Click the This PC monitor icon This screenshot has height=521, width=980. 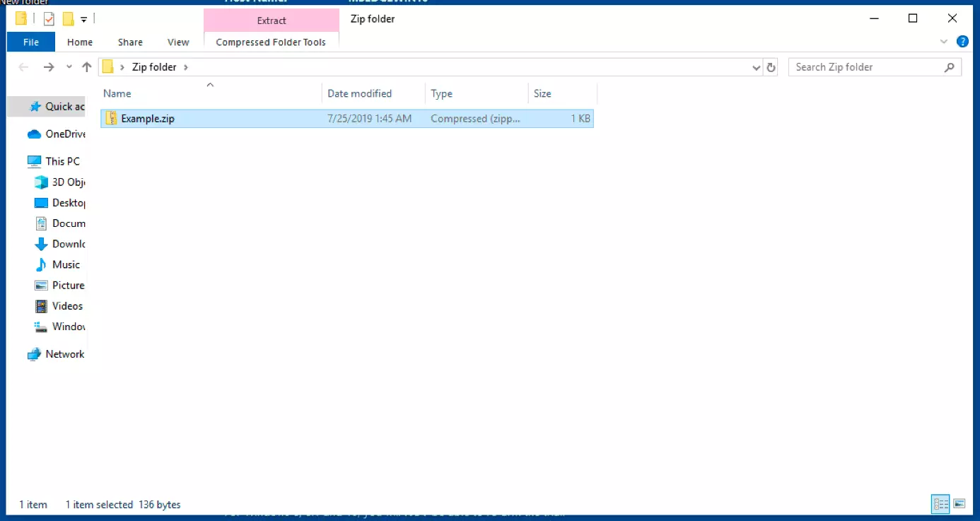(x=34, y=161)
